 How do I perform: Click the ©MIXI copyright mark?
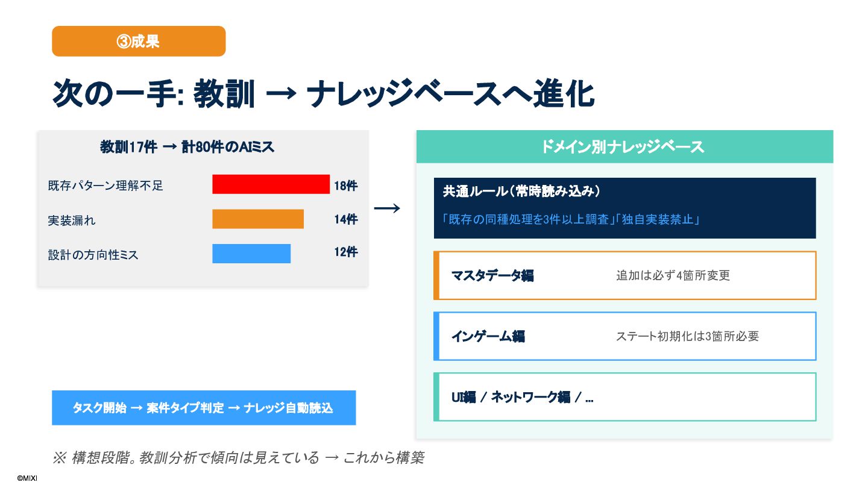27,478
